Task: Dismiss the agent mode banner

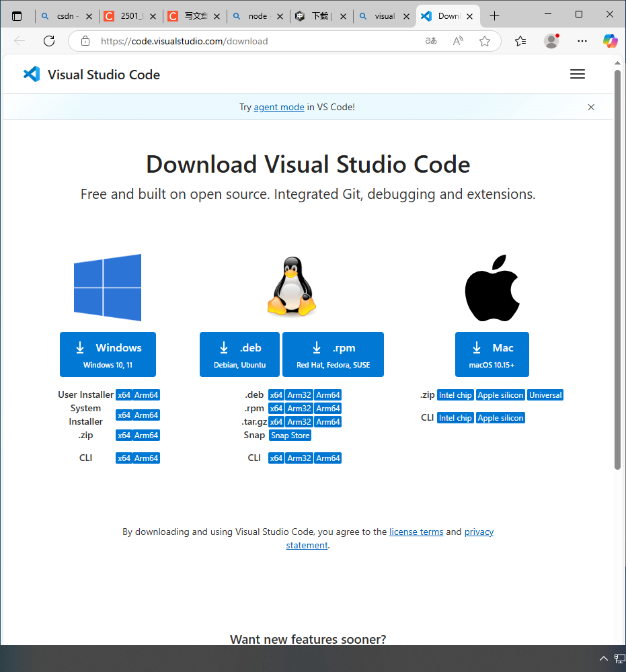Action: [591, 107]
